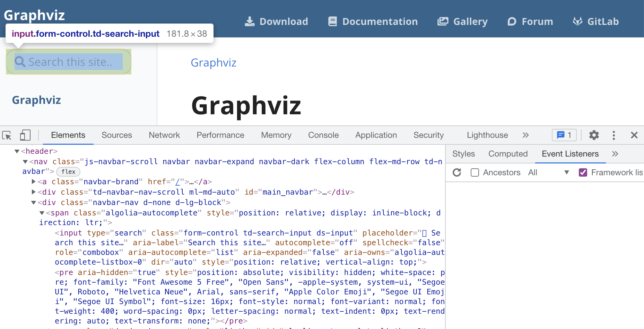Switch to the Computed pane
The width and height of the screenshot is (644, 329).
click(508, 154)
